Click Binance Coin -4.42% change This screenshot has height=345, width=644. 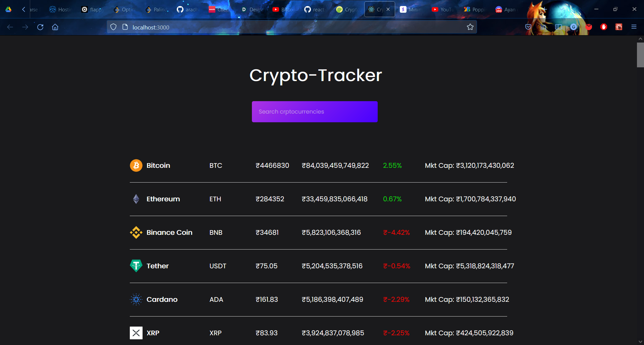pyautogui.click(x=396, y=232)
